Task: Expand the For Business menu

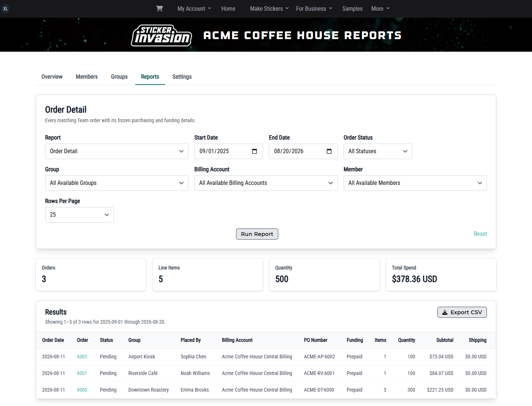Action: (x=314, y=8)
